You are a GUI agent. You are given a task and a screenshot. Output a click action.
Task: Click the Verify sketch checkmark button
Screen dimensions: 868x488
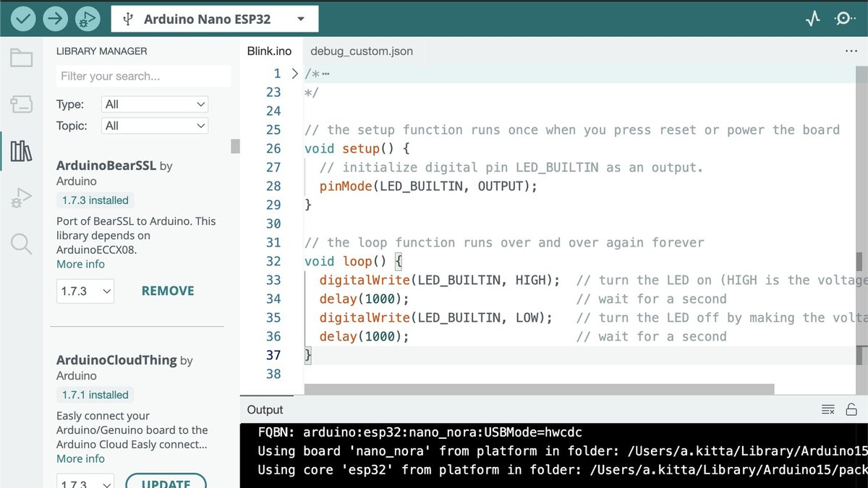(x=23, y=19)
